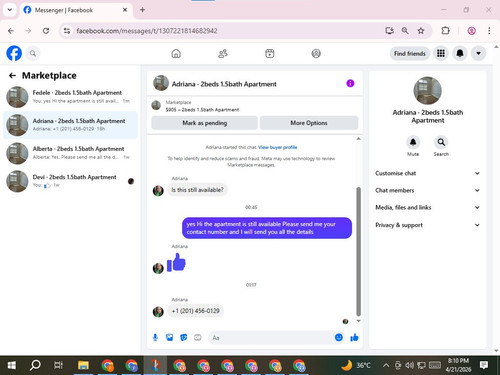
Task: Open the Chrome Extensions puzzle icon
Action: 445,31
